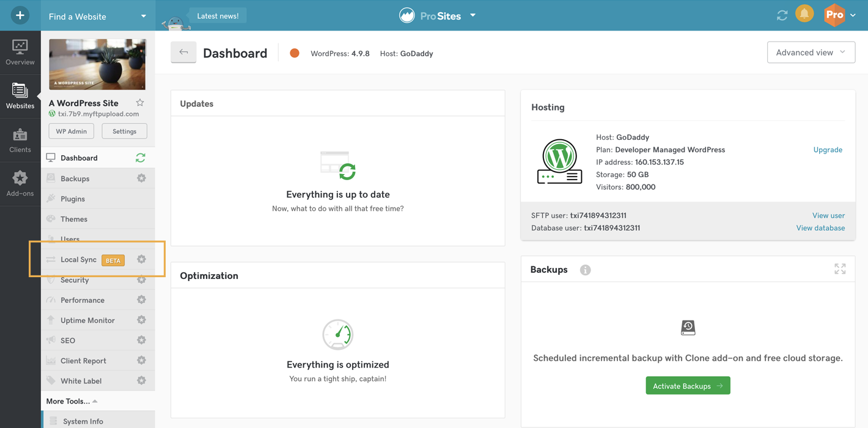This screenshot has height=428, width=868.
Task: Go back using the arrow button
Action: [183, 53]
